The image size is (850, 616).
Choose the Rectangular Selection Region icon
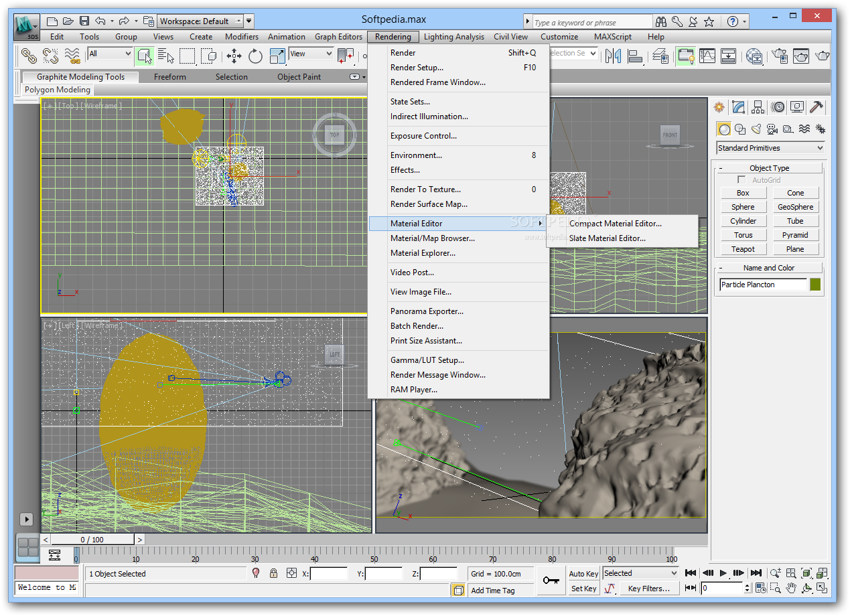[187, 55]
